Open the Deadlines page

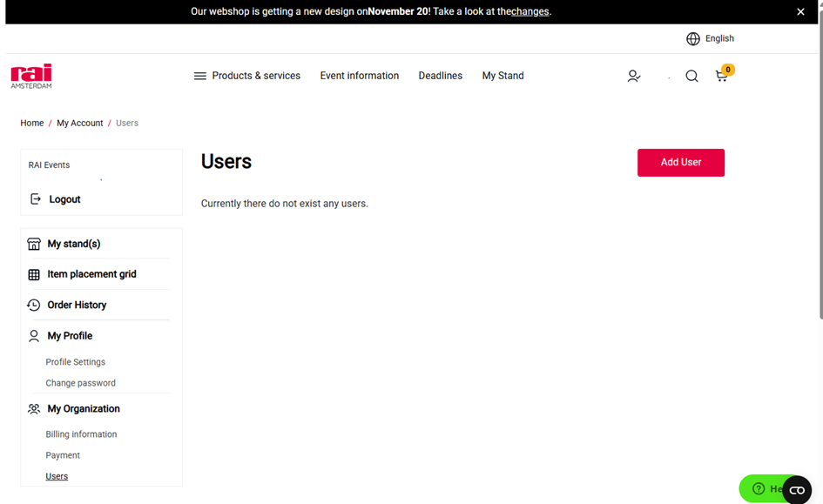tap(441, 76)
